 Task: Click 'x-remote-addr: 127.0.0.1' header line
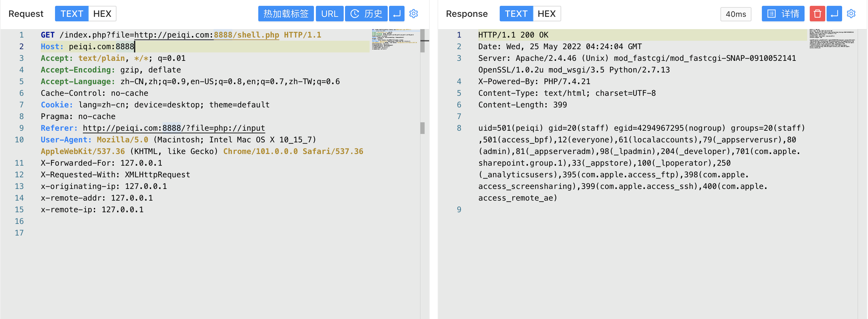point(97,198)
